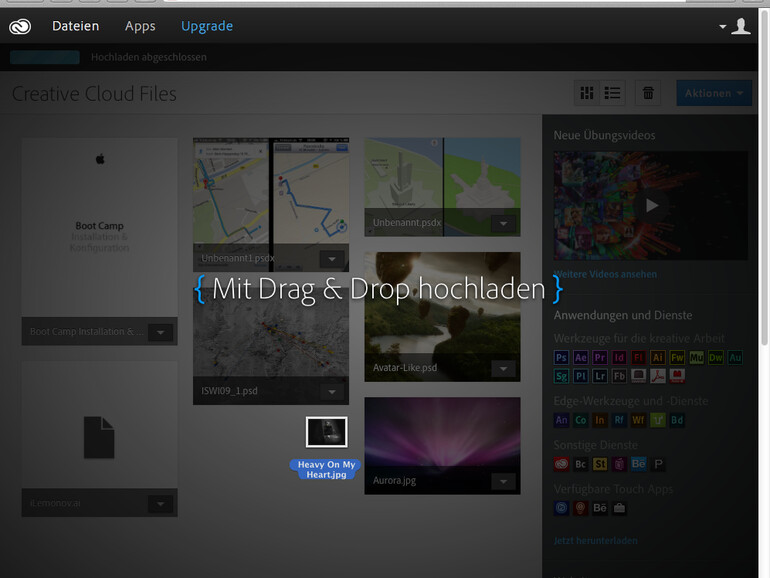Open the Edge Web Fonts (Wf) icon
Image resolution: width=770 pixels, height=578 pixels.
[638, 420]
